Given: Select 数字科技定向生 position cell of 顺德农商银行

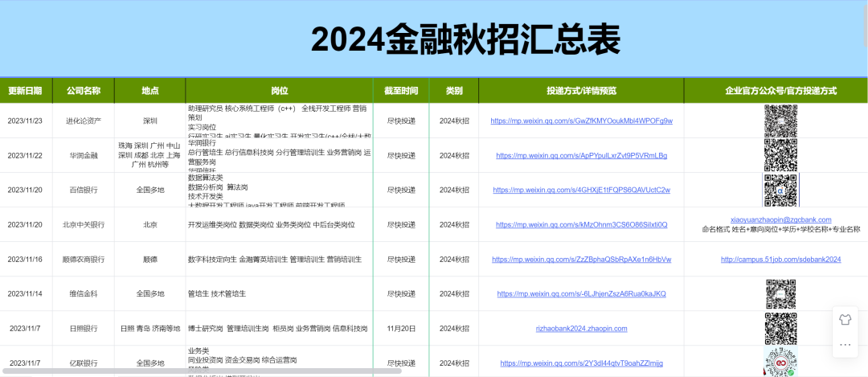Looking at the screenshot, I should click(x=280, y=259).
